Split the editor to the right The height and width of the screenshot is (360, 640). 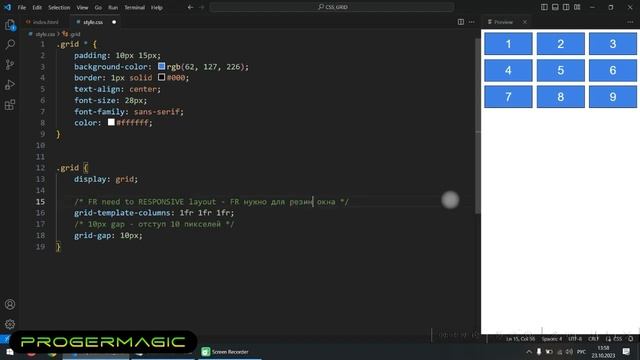(x=461, y=22)
